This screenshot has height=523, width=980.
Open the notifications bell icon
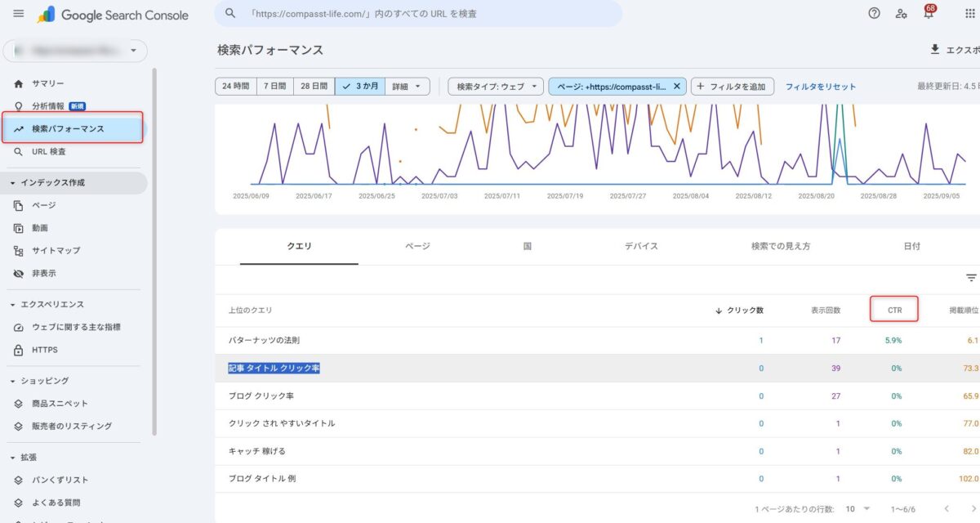point(928,14)
